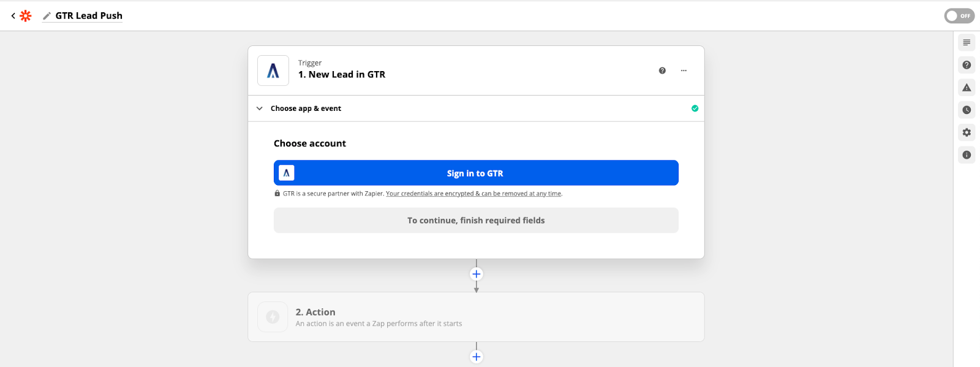Add step with plus between trigger and action
This screenshot has height=367, width=980.
click(477, 274)
